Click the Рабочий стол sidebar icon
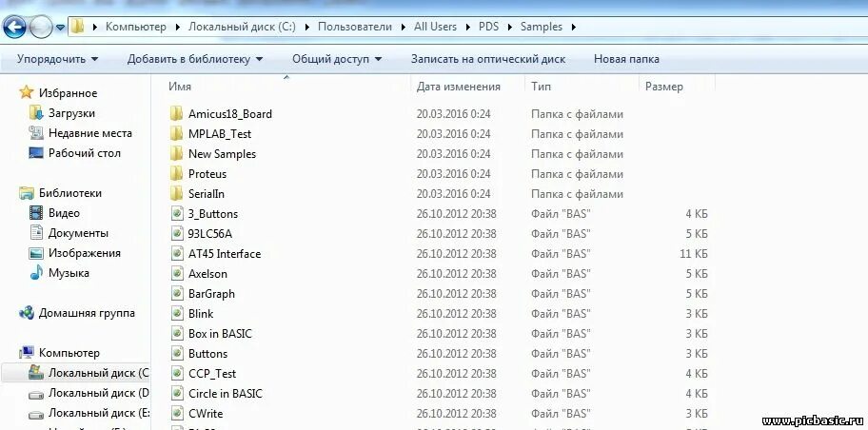Screen dimensions: 868x430 tap(36, 153)
